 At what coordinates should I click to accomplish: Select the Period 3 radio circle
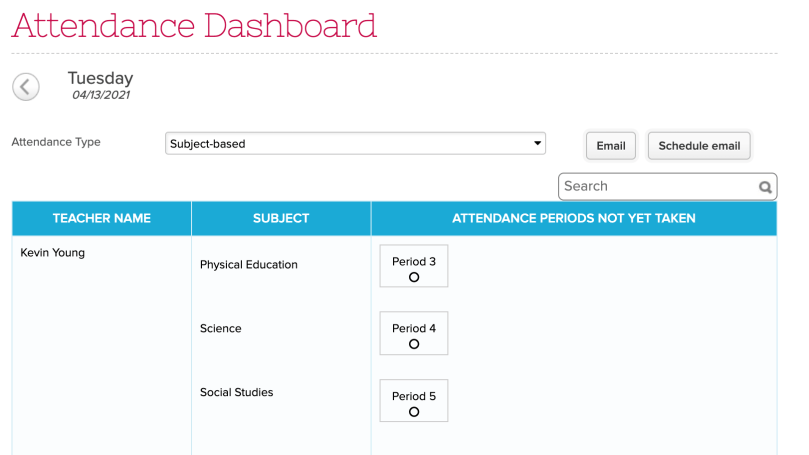[414, 277]
